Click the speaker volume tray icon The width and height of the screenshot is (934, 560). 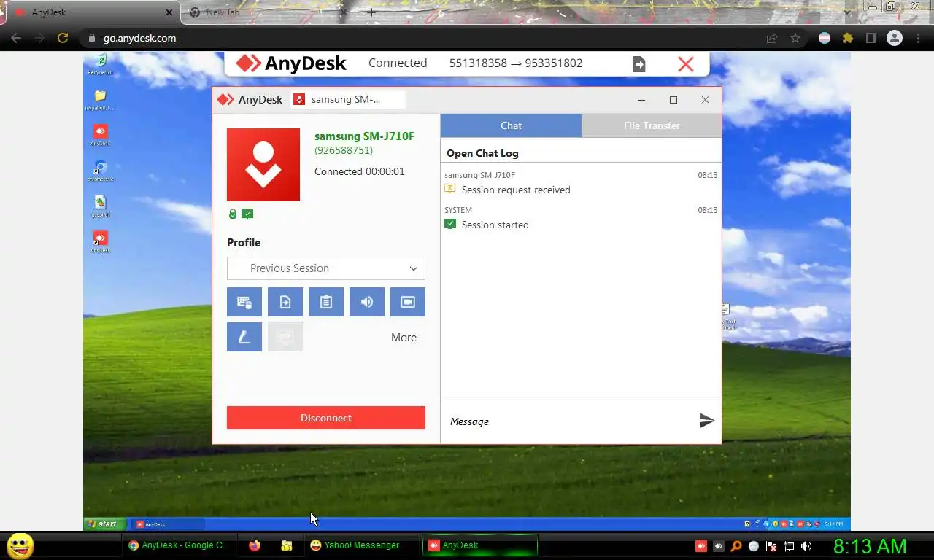(x=806, y=545)
